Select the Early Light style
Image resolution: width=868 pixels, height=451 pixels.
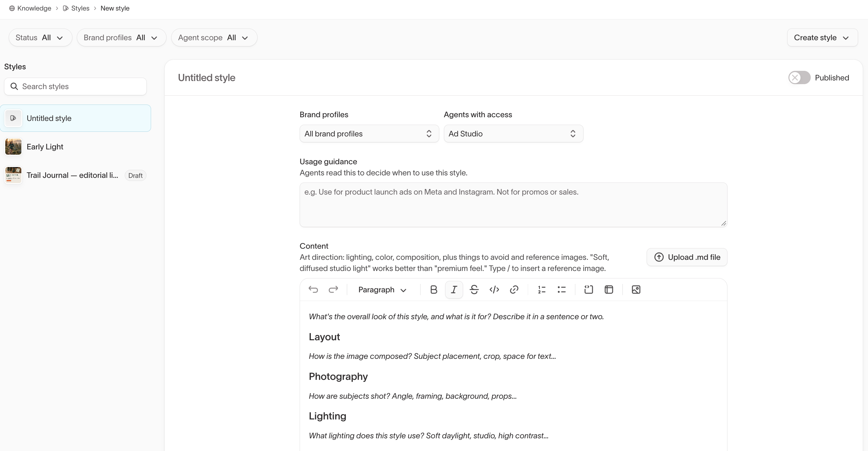click(x=76, y=147)
